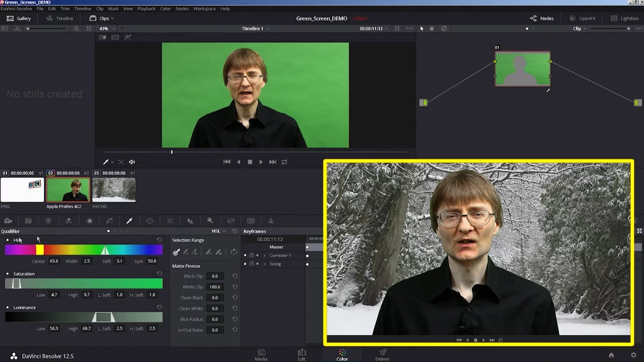Switch to the Deliver page

[382, 355]
